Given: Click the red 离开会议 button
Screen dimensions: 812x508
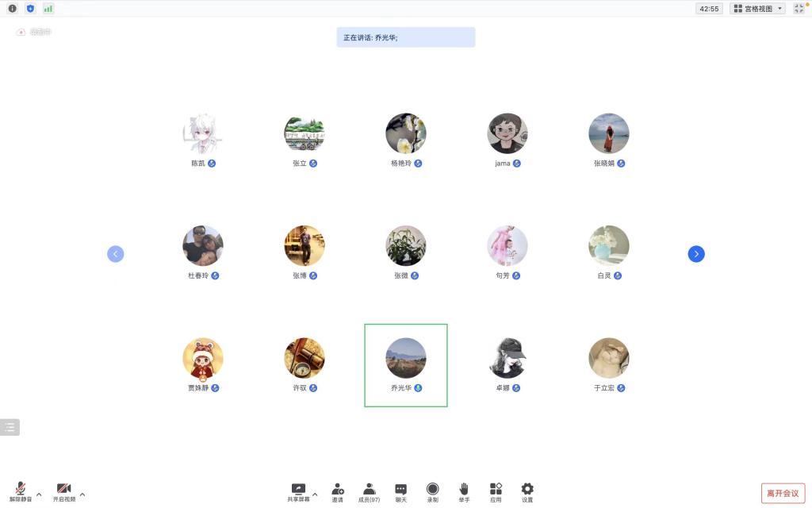Looking at the screenshot, I should (x=783, y=494).
